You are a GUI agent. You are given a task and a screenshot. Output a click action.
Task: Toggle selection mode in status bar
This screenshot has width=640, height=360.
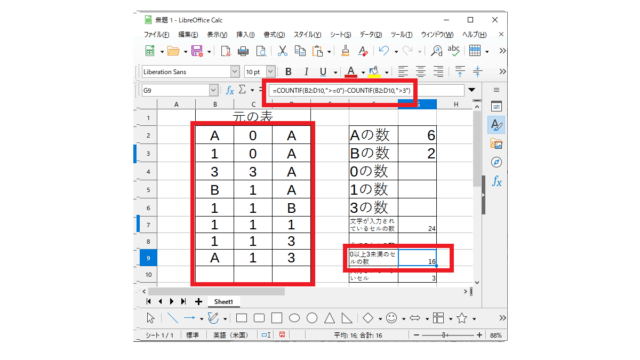[266, 335]
